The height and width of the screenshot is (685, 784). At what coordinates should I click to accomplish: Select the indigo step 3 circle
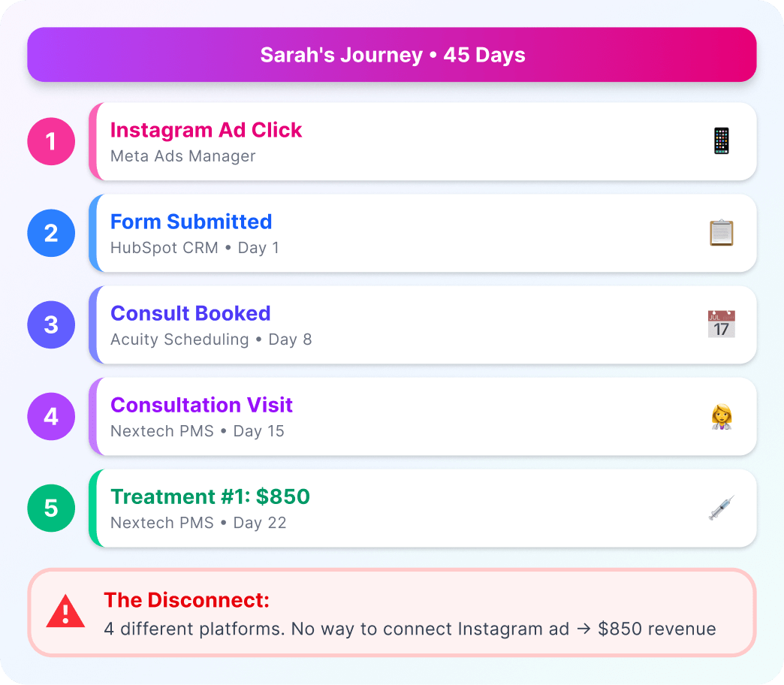(51, 324)
